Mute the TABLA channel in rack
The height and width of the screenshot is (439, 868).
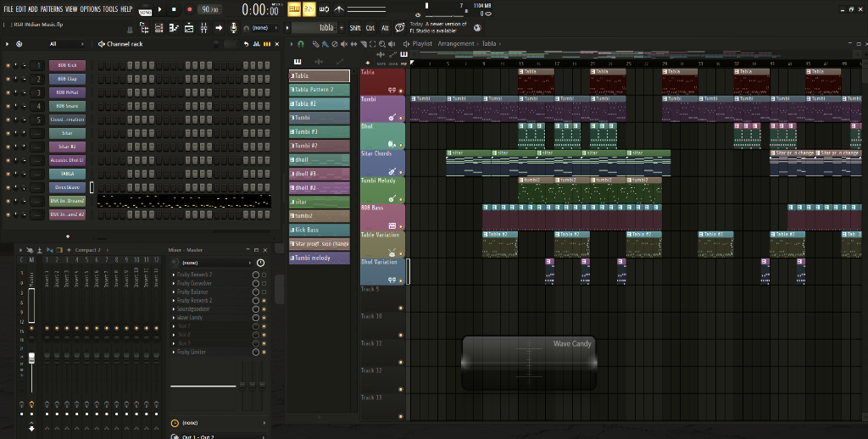8,174
